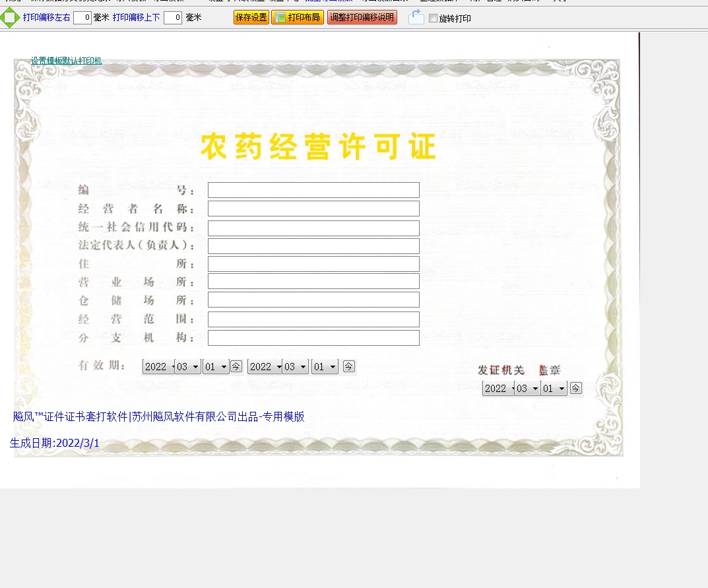Click 调整打印偏移说明 button
This screenshot has height=588, width=708.
(x=362, y=18)
